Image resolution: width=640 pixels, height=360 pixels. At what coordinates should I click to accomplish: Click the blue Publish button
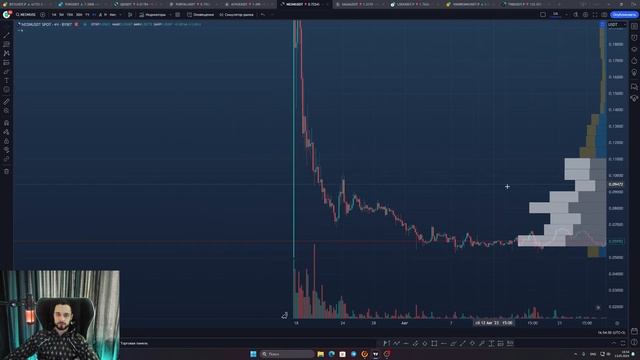[x=624, y=15]
